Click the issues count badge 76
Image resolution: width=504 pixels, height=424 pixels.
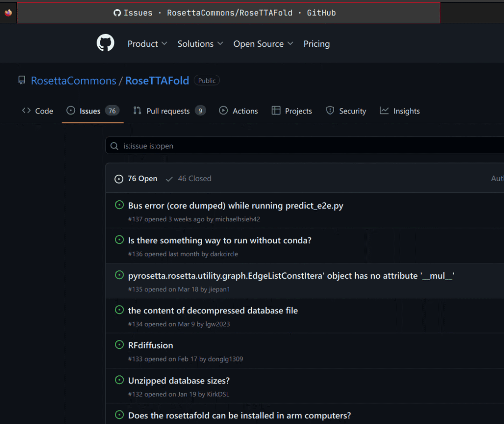[112, 111]
